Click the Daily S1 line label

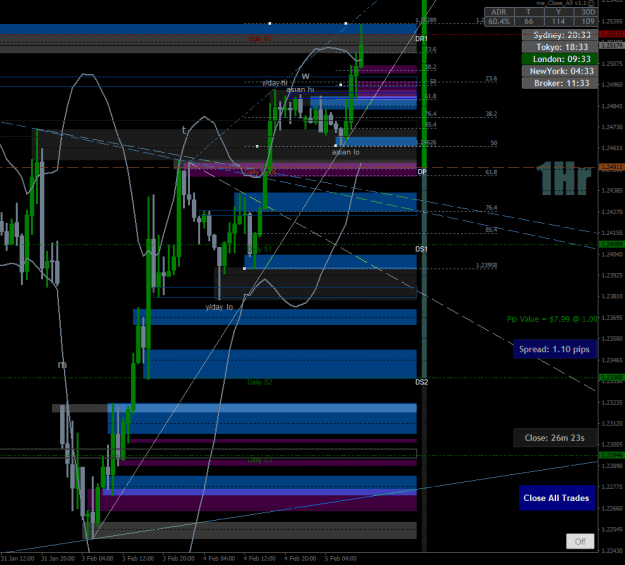259,249
